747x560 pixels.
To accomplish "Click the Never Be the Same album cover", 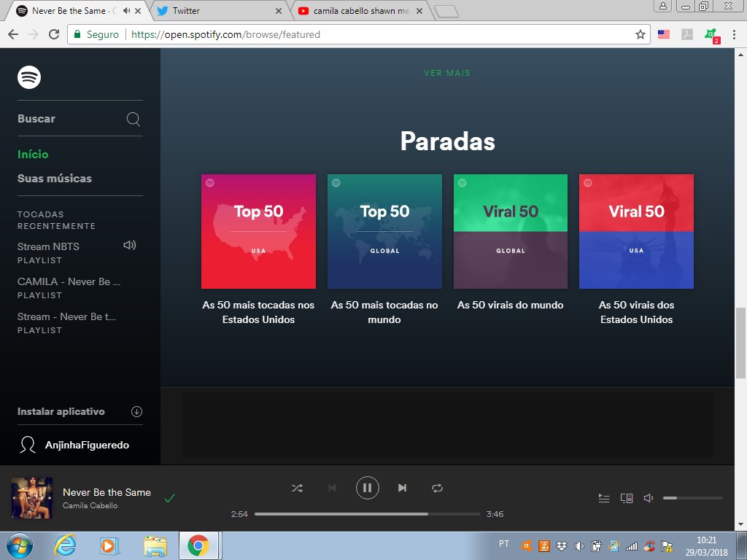I will [32, 498].
